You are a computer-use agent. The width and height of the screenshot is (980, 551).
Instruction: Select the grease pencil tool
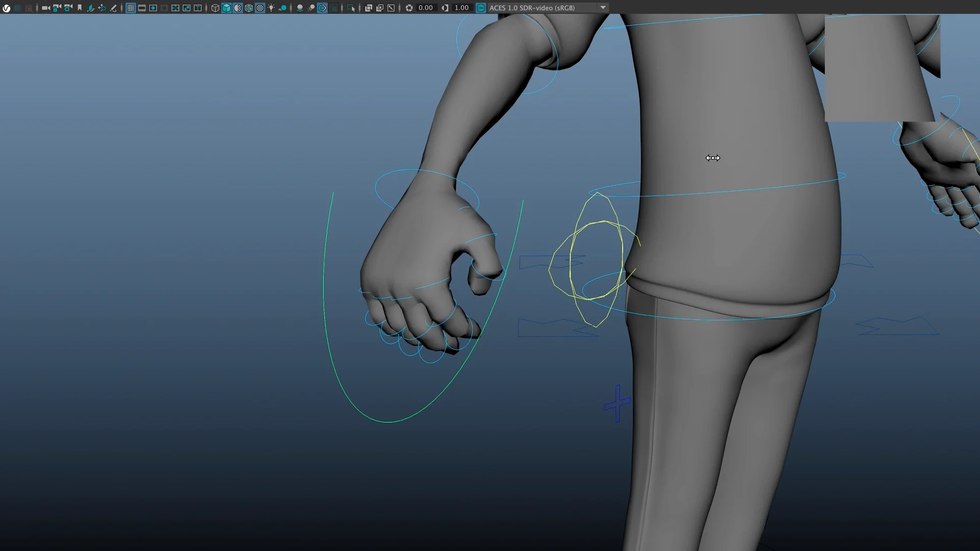(113, 8)
